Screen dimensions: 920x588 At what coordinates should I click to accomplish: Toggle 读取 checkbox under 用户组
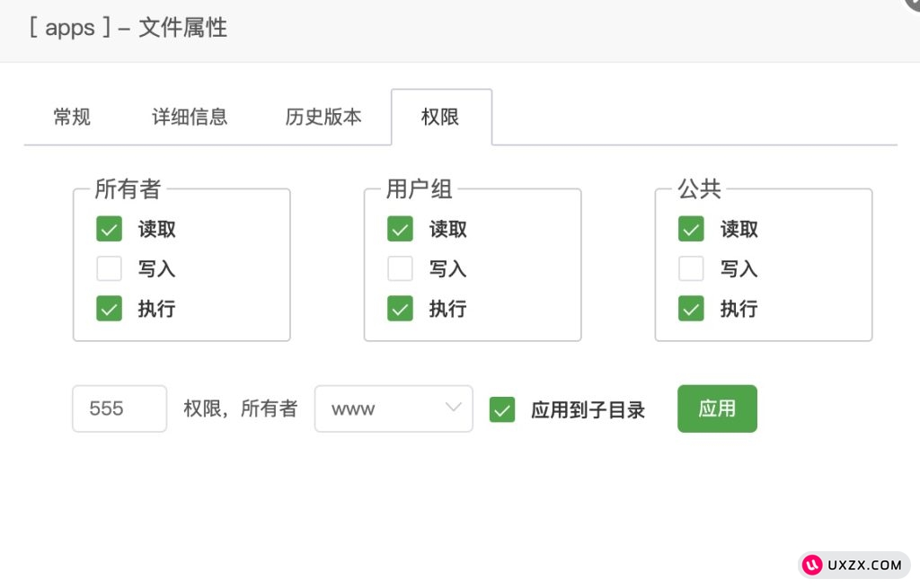(x=400, y=229)
